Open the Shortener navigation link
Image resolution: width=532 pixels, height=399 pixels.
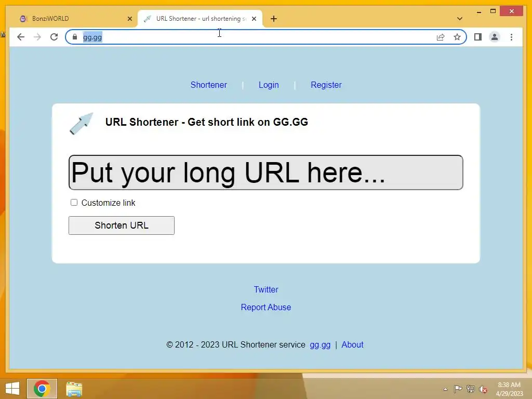209,85
